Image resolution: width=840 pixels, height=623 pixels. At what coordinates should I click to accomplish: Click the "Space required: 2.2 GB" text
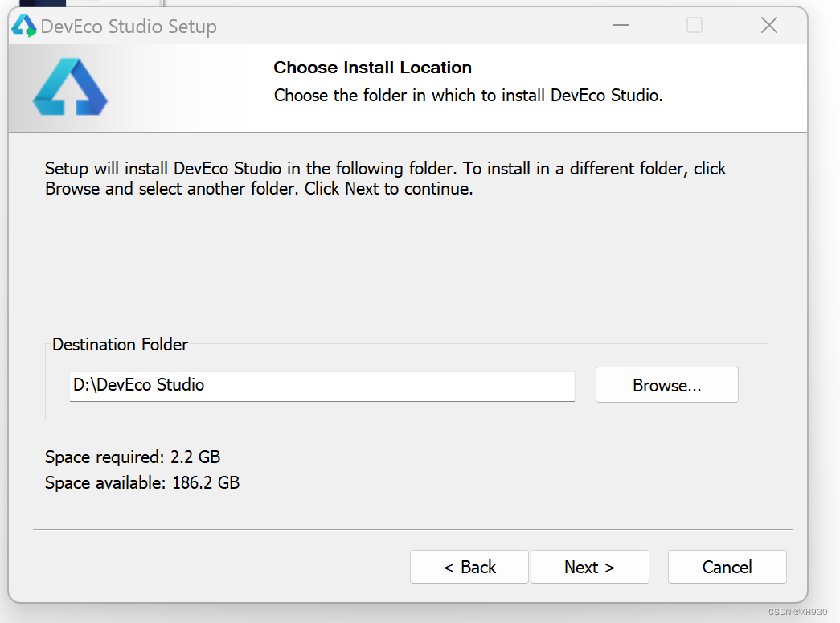tap(133, 457)
